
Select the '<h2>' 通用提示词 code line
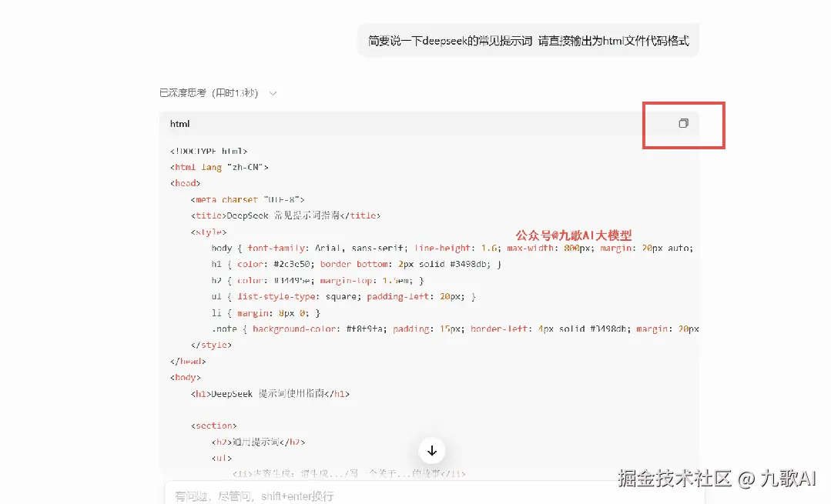coord(259,442)
